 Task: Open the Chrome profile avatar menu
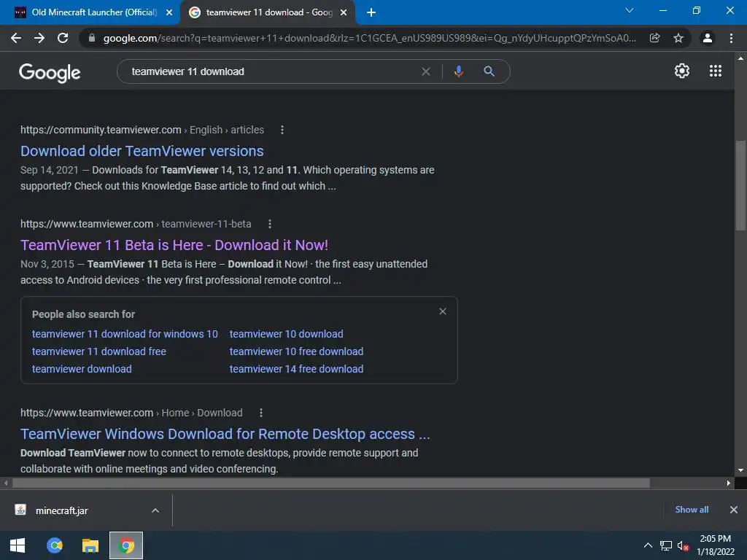point(708,38)
